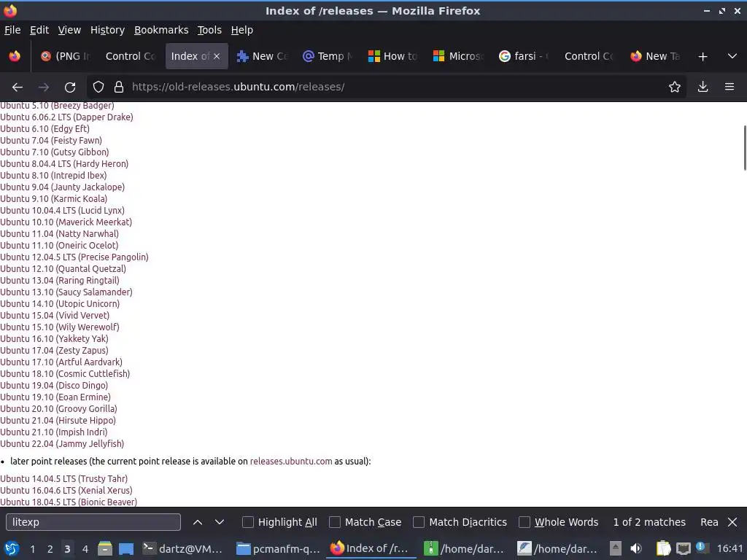This screenshot has height=560, width=747.
Task: Close the Index of tab
Action: click(217, 56)
